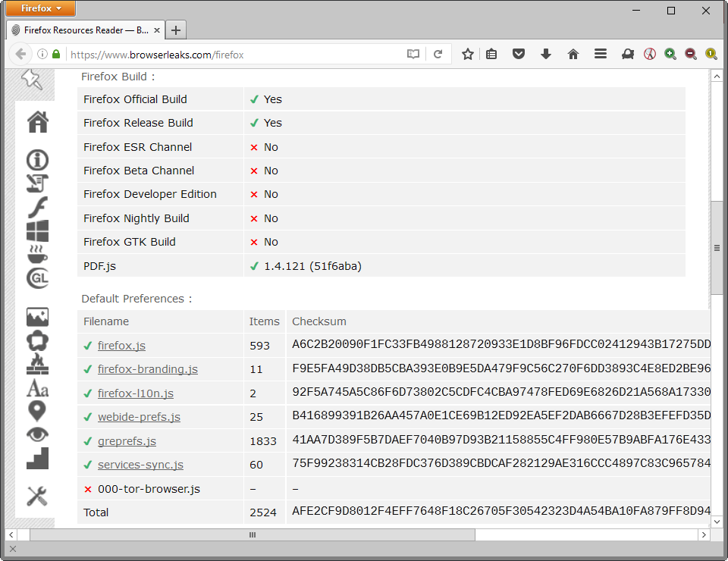Select the Firefox Resources Reader tab

coord(86,30)
